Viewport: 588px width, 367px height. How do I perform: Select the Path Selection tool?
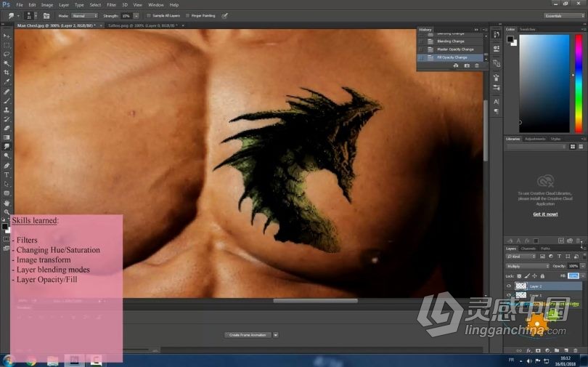(7, 184)
